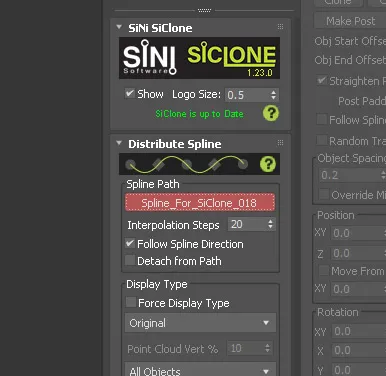Adjust Interpolation Steps spinner arrows
386x376 pixels.
pos(271,224)
